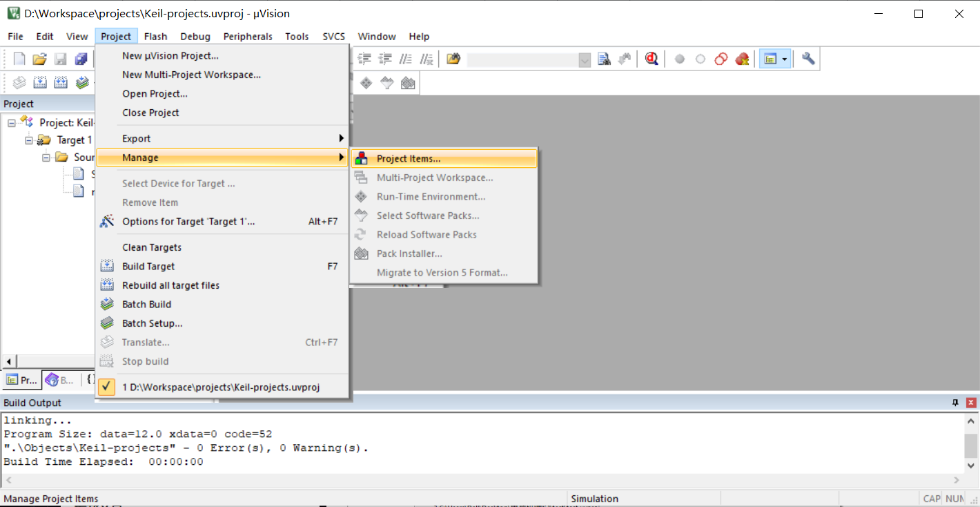This screenshot has height=507, width=980.
Task: Open window layout button dropdown arrow
Action: tap(785, 60)
